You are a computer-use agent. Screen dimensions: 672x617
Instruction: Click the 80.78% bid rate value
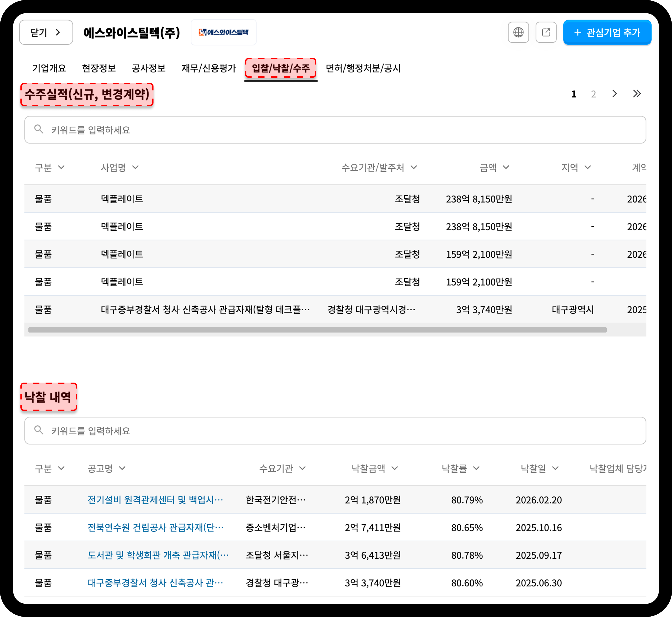467,555
